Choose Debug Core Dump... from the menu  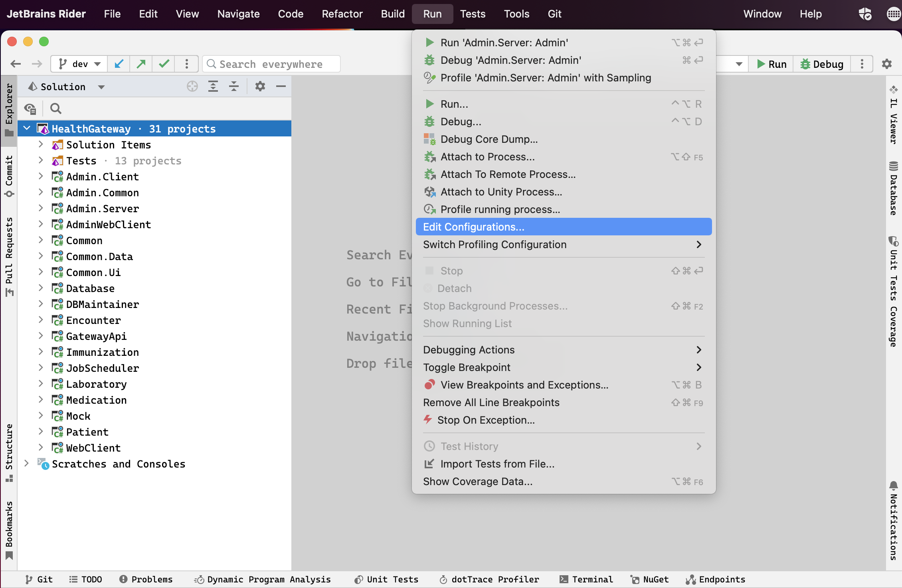564,139
